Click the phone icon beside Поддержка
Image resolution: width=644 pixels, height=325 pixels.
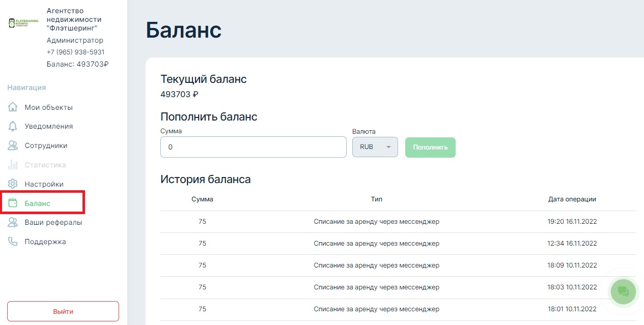[x=13, y=242]
